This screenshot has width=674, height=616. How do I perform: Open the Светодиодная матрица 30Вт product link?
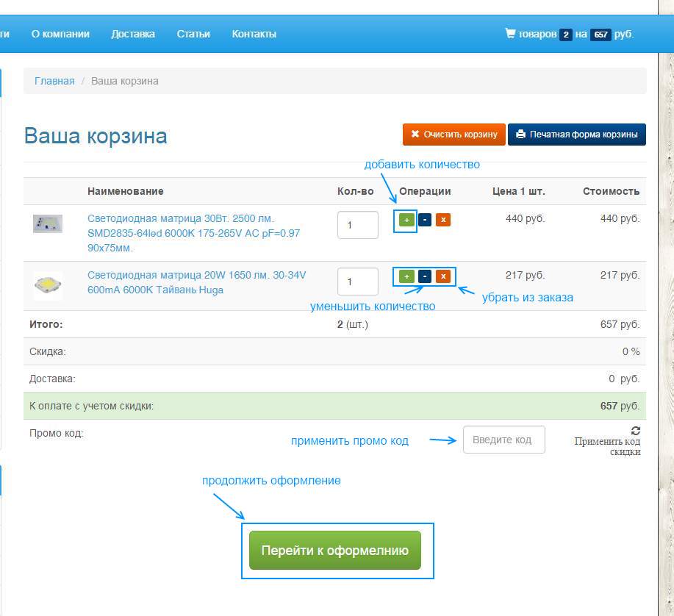click(x=194, y=233)
